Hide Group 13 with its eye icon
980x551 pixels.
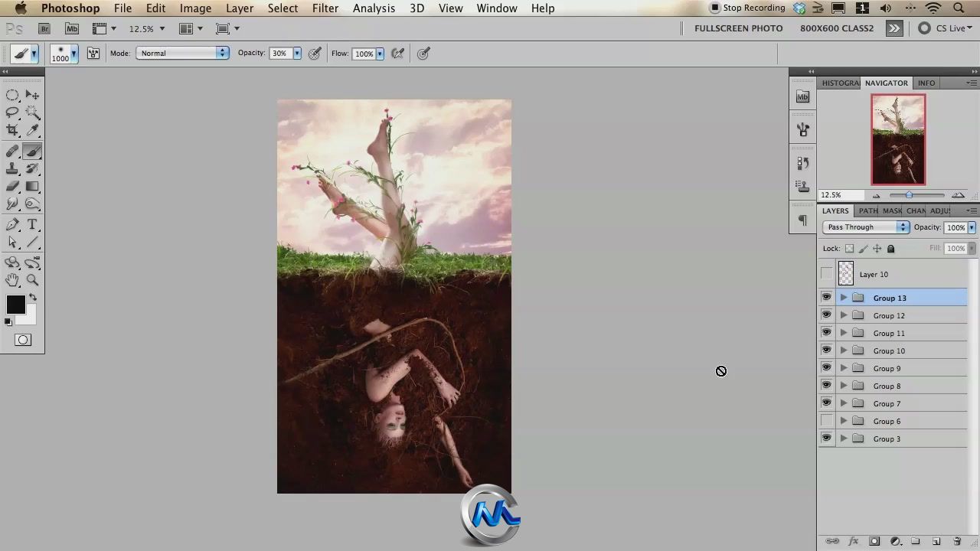pos(826,298)
